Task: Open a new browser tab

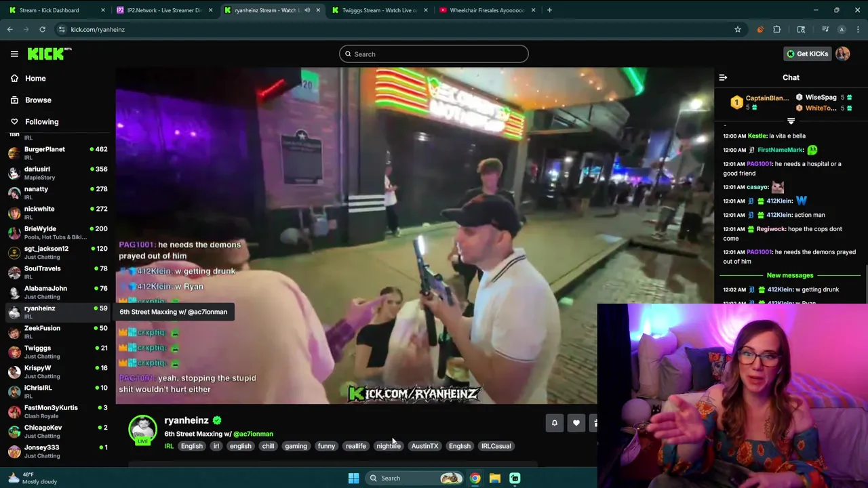Action: pyautogui.click(x=549, y=10)
